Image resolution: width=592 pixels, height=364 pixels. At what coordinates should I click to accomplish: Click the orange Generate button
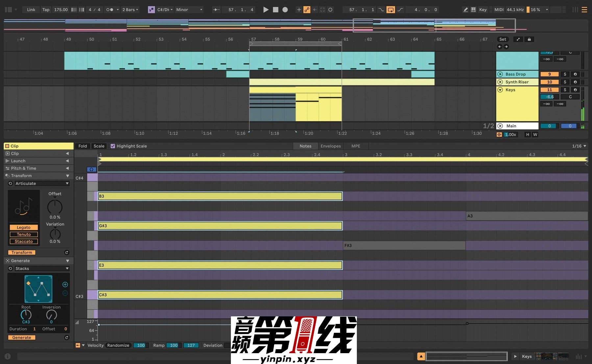coord(22,338)
